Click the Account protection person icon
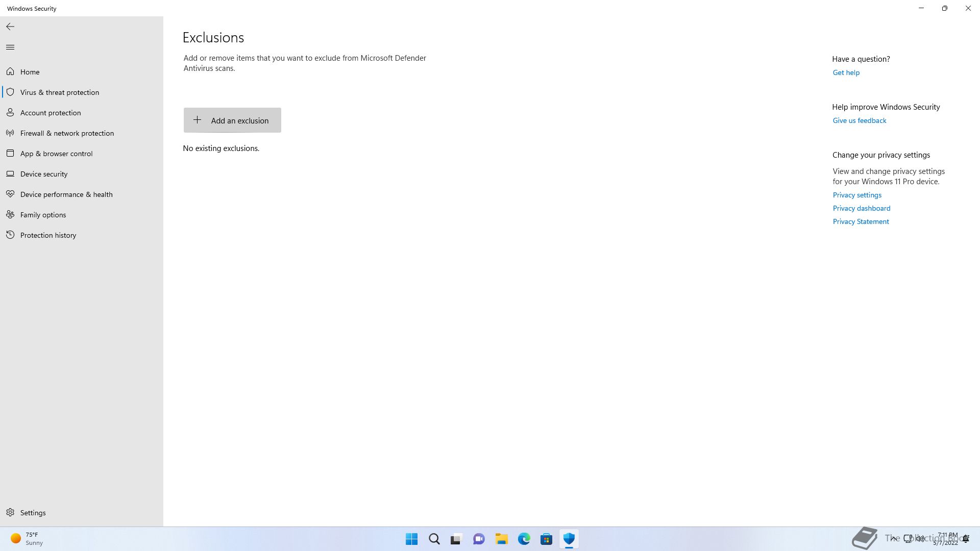This screenshot has height=551, width=980. (x=10, y=113)
